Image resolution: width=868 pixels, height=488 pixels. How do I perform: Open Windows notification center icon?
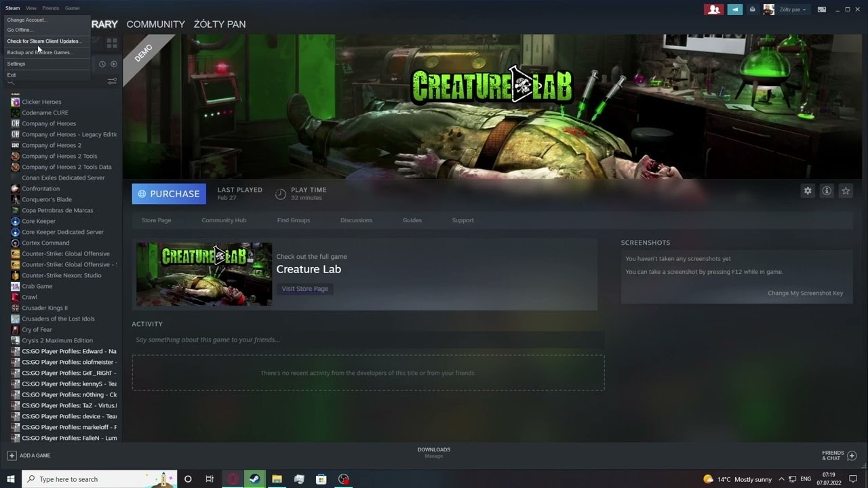coord(853,479)
